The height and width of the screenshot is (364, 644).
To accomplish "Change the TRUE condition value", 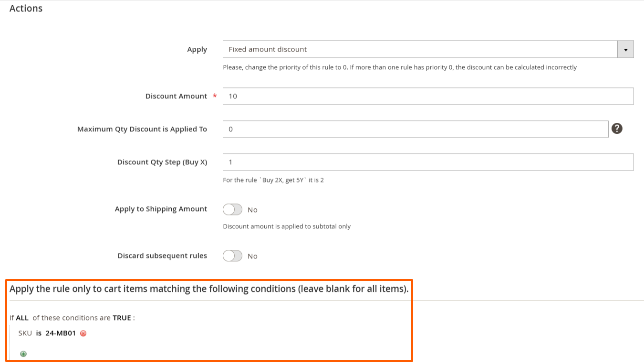I will pos(122,318).
